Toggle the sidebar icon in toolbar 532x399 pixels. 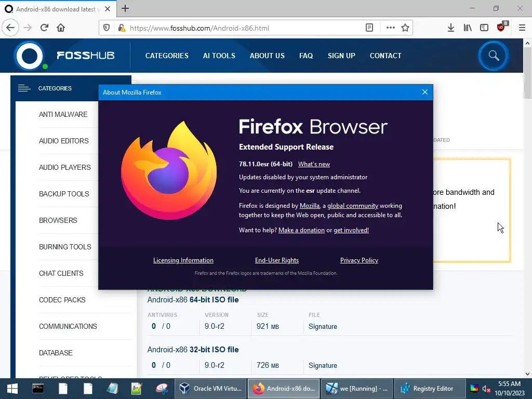click(x=484, y=28)
